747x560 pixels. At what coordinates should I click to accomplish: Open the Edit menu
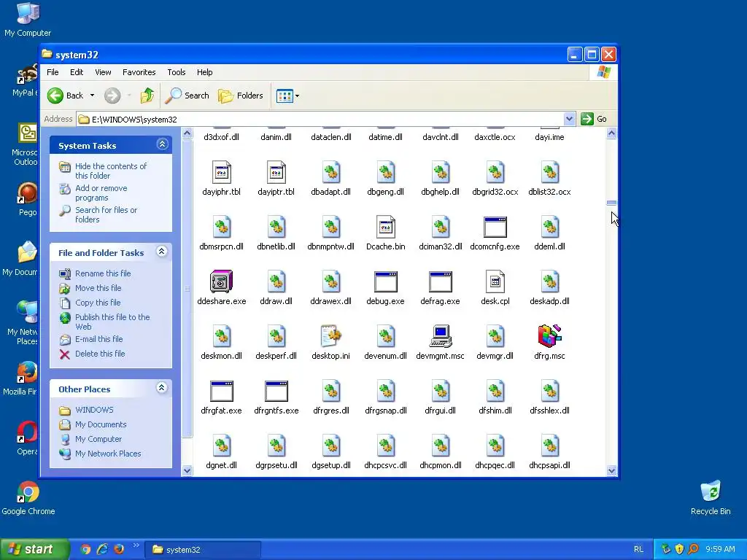(77, 72)
